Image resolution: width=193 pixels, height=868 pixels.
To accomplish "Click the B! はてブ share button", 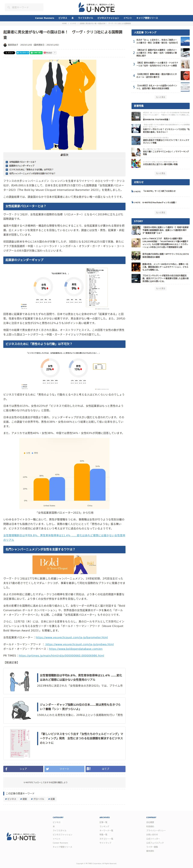I will (105, 769).
